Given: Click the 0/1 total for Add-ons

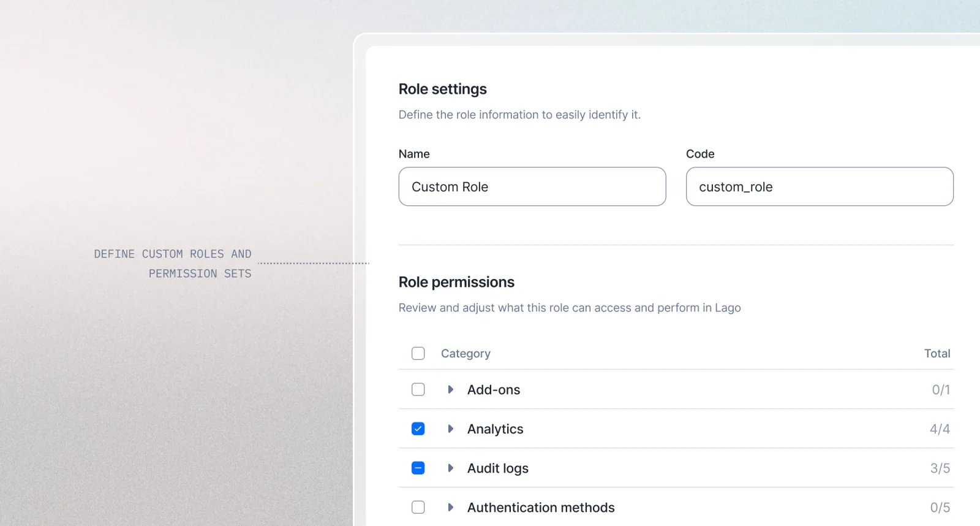Looking at the screenshot, I should 941,390.
